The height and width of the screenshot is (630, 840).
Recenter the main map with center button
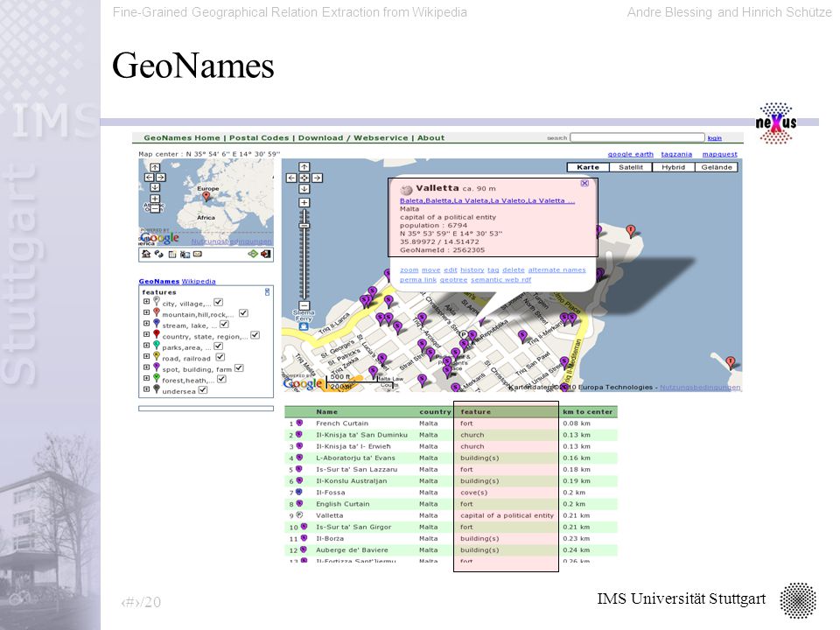(304, 178)
